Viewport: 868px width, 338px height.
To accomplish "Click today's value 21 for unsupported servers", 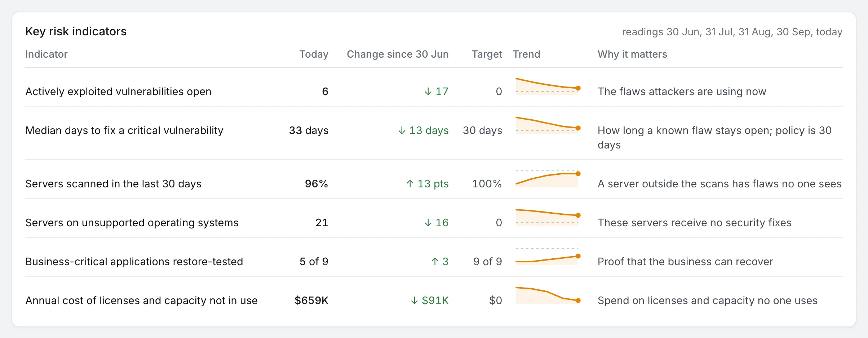I will [322, 223].
